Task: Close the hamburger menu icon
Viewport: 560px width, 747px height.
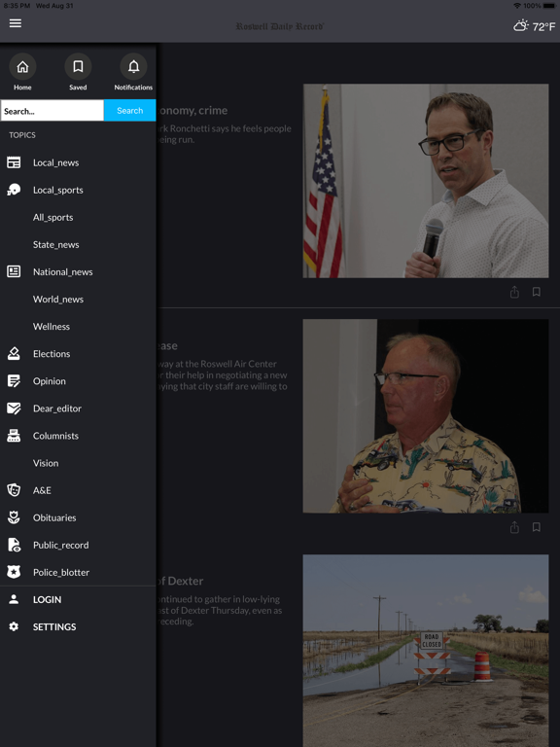Action: coord(16,23)
